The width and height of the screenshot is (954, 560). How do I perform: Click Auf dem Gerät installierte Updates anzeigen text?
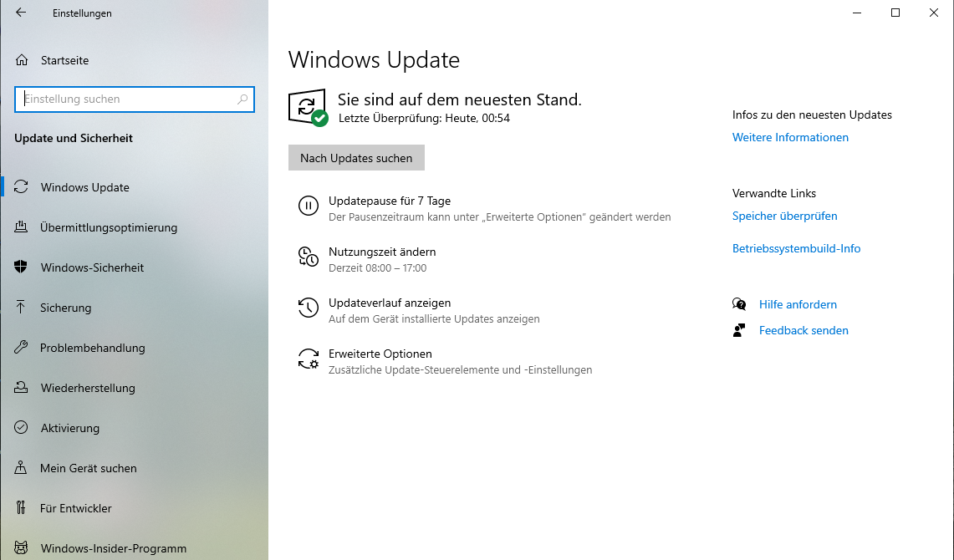point(434,318)
